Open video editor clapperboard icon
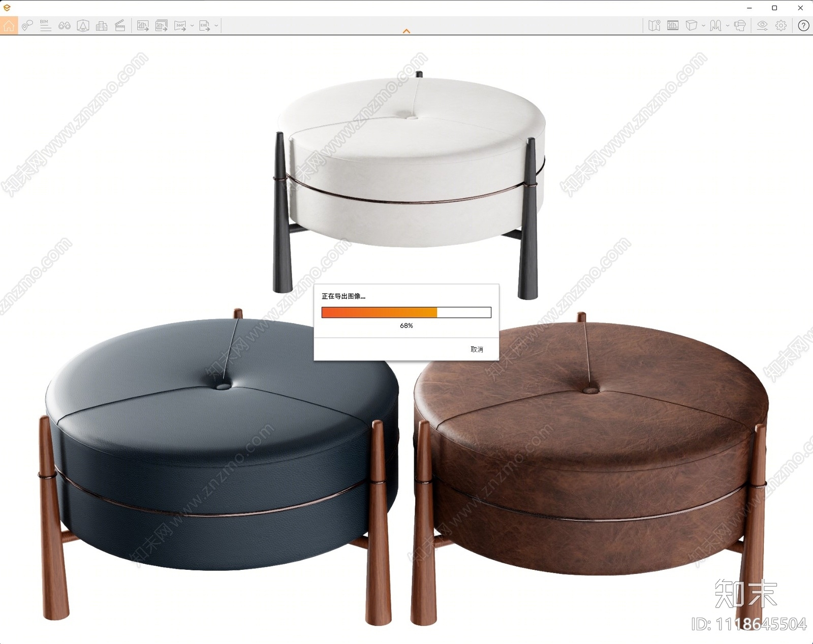The width and height of the screenshot is (813, 644). pyautogui.click(x=120, y=25)
